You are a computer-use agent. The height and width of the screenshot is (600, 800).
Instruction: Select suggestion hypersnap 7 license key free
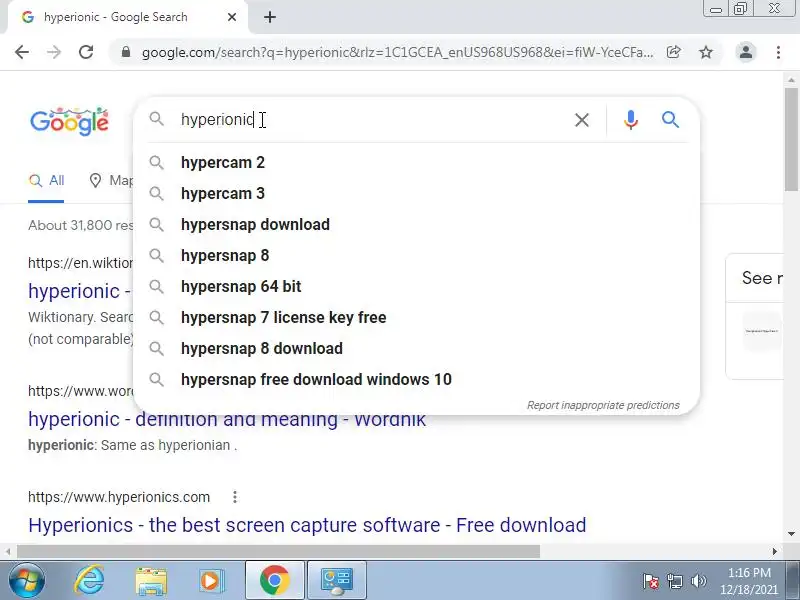[x=416, y=318]
